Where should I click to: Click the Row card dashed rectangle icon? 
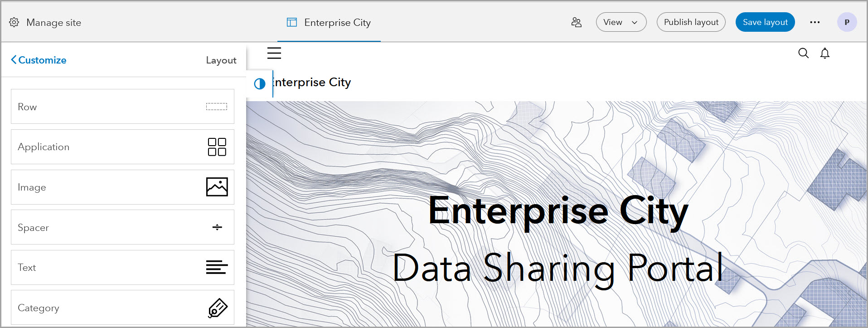pos(217,107)
